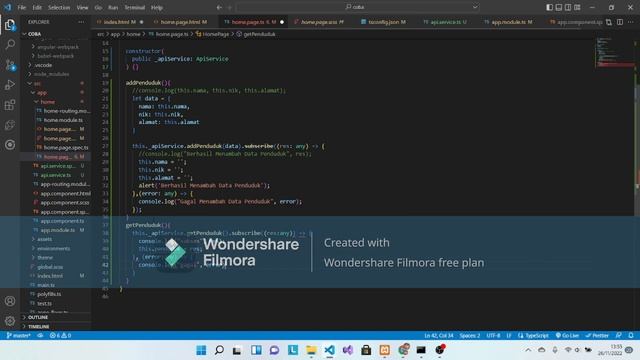Open the File menu
Screen dimensions: 640x360
[x=22, y=7]
